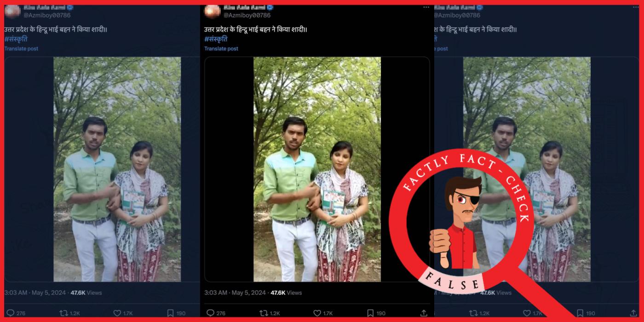Viewport: 644px width, 322px height.
Task: Click the Translate post link
Action: tap(222, 48)
